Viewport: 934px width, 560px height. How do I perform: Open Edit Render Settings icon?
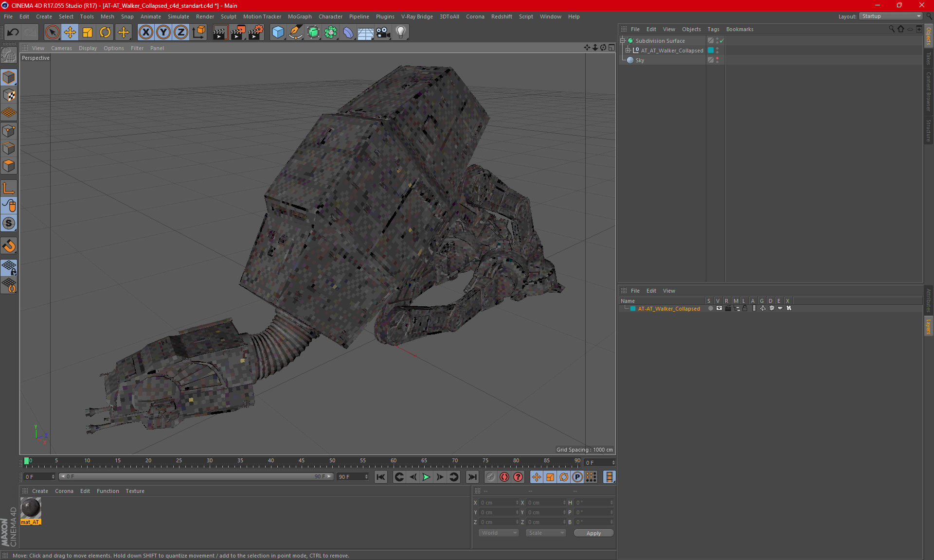tap(255, 33)
